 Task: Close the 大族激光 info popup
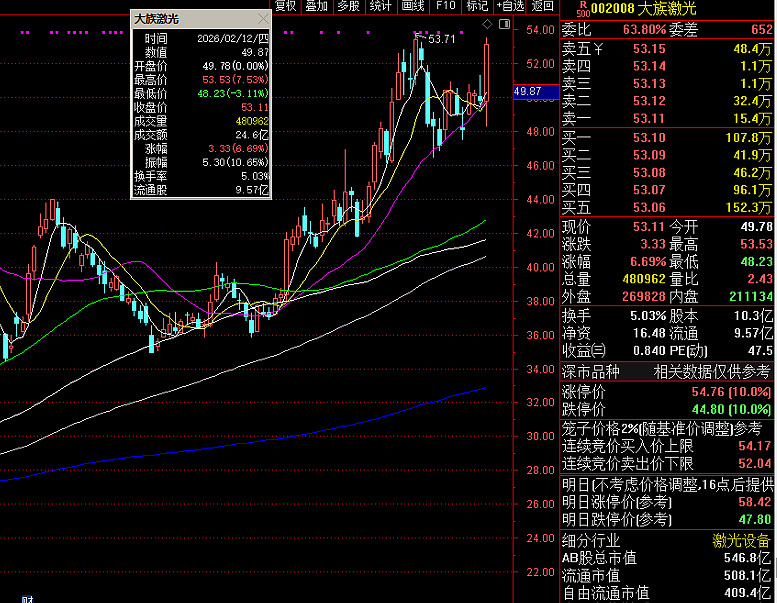click(x=263, y=19)
